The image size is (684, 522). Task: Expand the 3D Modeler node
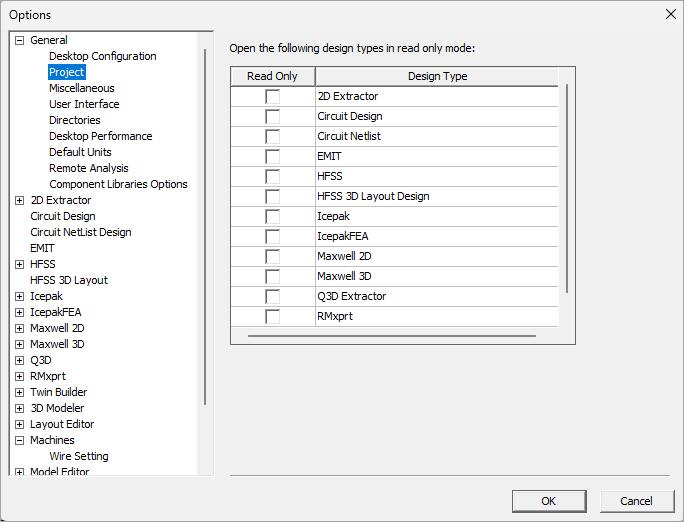tap(19, 409)
